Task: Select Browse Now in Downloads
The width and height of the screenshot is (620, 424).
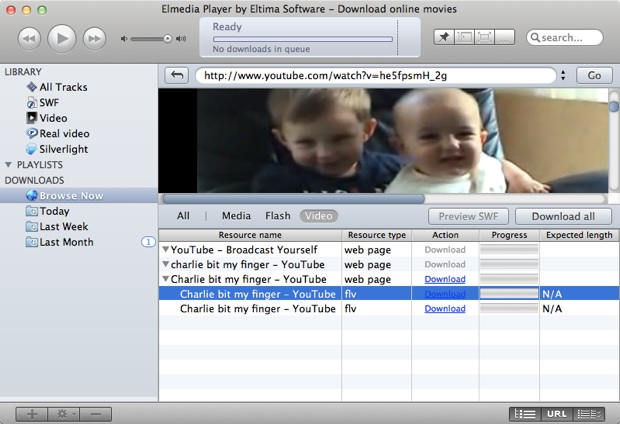Action: [79, 195]
